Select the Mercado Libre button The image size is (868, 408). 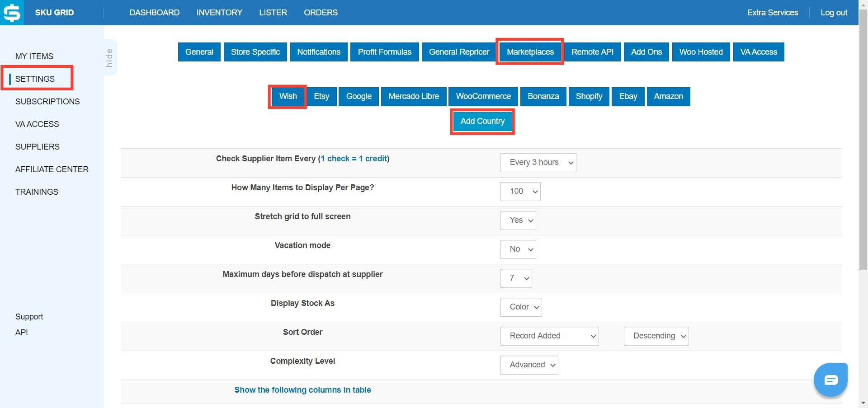pos(414,96)
